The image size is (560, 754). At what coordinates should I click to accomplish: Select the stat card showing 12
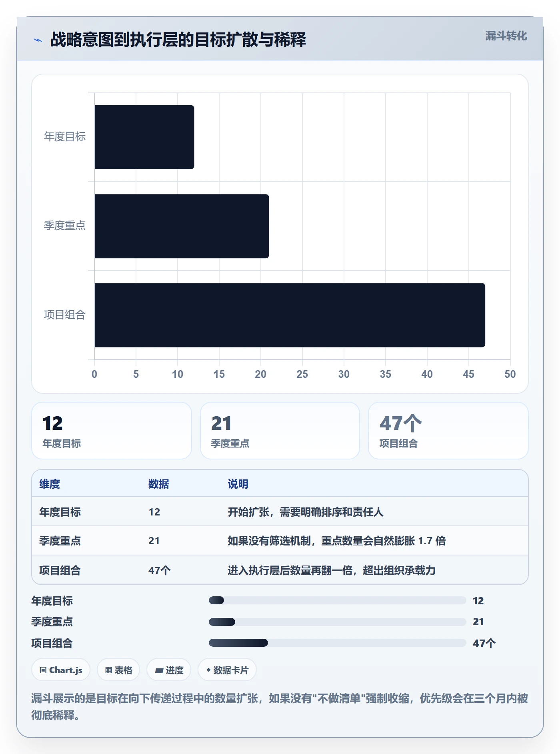(x=112, y=431)
